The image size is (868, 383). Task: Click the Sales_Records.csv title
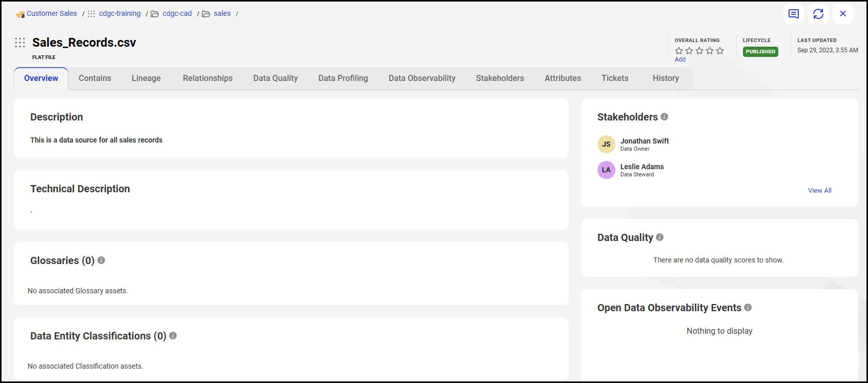(x=84, y=43)
